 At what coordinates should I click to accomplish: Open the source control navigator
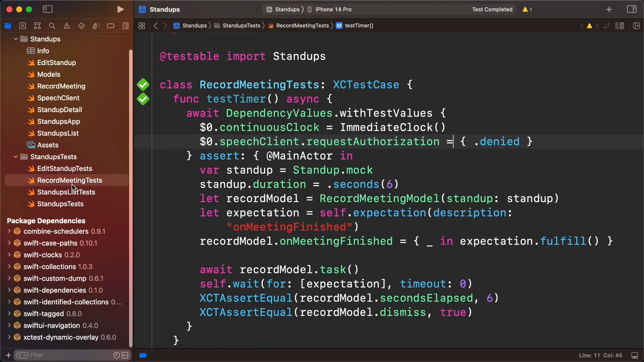[22, 26]
